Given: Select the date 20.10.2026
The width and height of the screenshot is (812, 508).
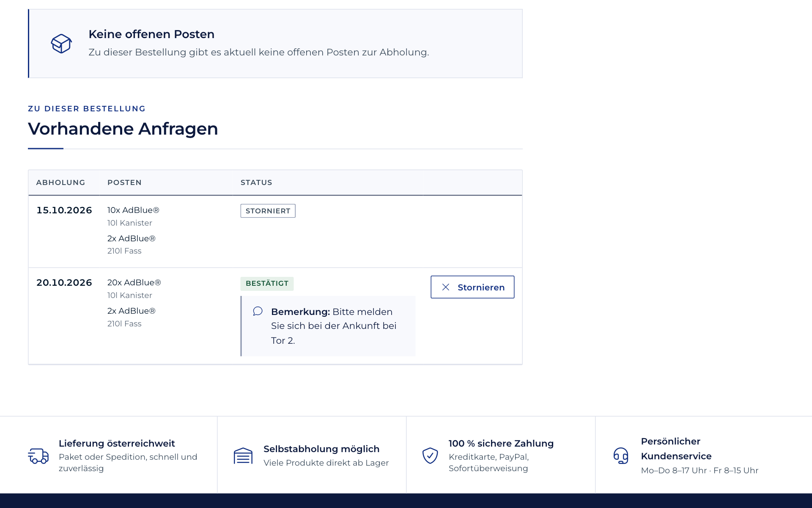Looking at the screenshot, I should [64, 283].
